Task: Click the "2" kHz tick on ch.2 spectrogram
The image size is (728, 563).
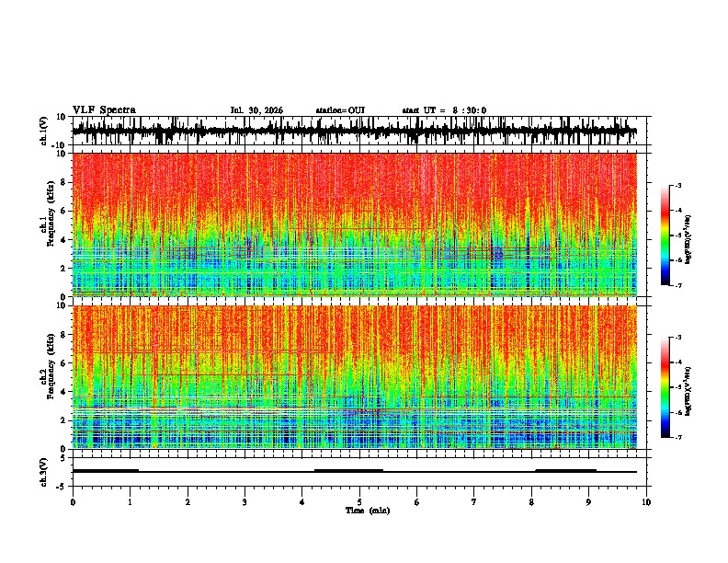Action: (63, 420)
